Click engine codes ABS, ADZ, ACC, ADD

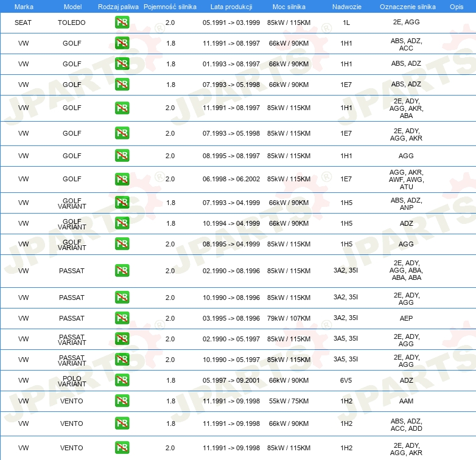[406, 425]
